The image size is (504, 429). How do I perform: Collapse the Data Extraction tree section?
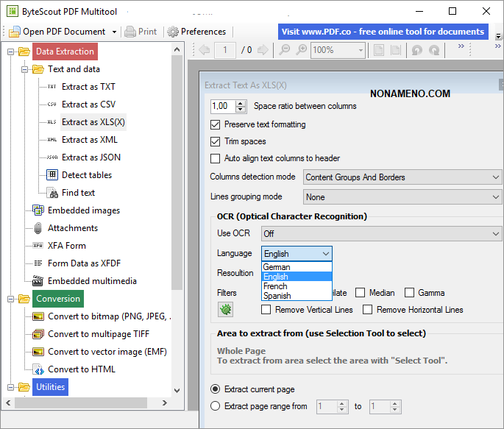[11, 52]
